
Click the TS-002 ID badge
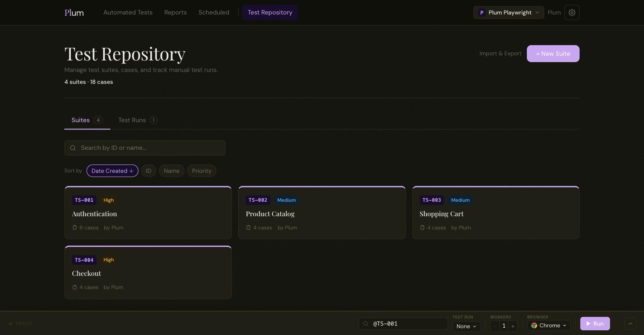[x=258, y=200]
